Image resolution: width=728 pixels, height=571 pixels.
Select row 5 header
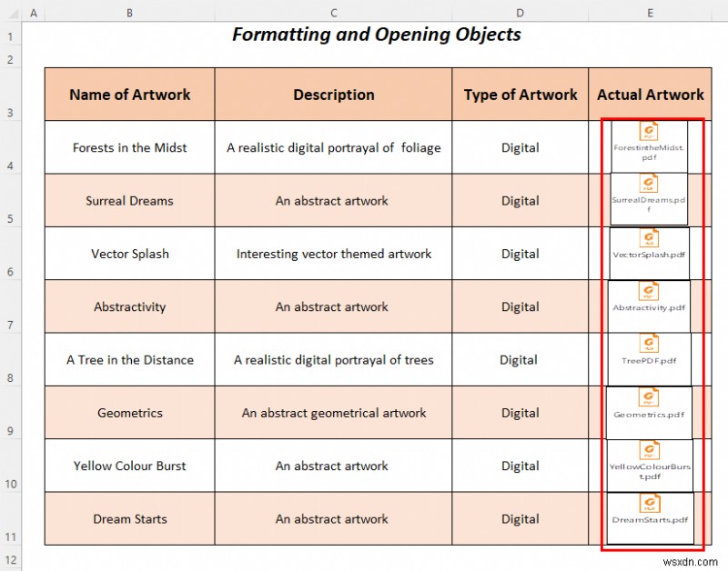[10, 200]
